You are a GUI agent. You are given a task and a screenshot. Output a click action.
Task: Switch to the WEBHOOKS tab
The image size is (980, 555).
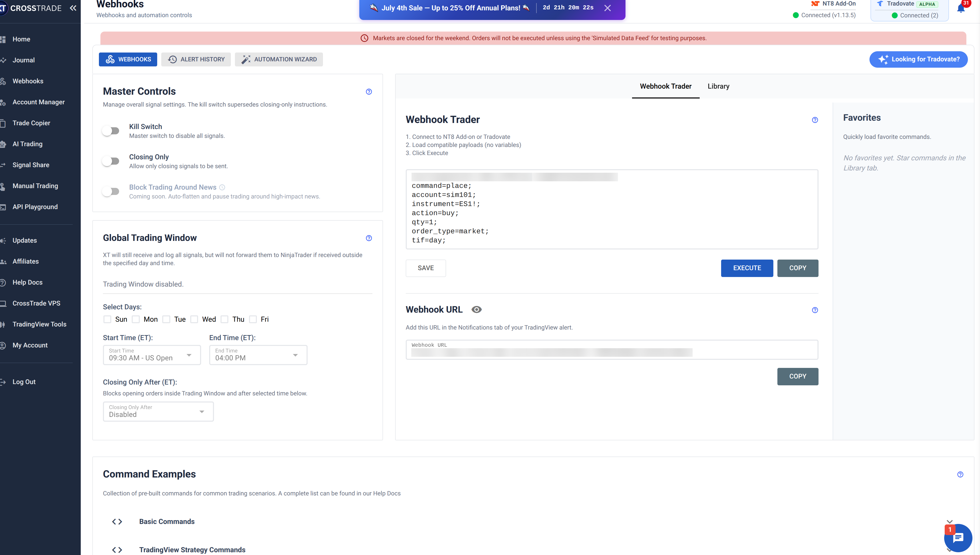click(x=128, y=60)
